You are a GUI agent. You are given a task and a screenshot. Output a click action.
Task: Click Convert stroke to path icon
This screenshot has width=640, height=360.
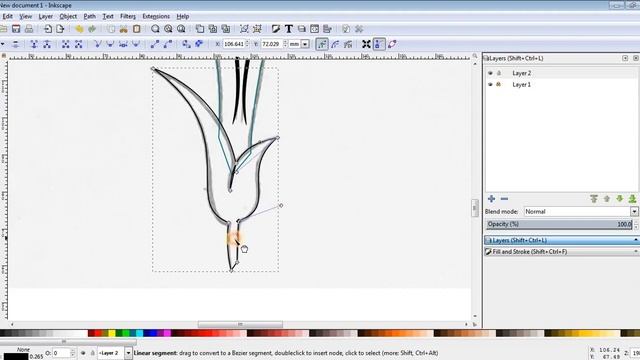coord(199,44)
